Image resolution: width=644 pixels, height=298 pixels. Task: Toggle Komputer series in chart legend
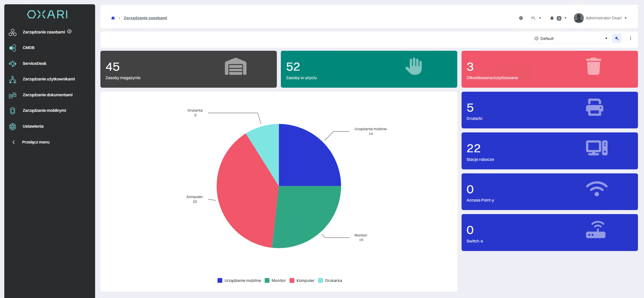tap(302, 280)
